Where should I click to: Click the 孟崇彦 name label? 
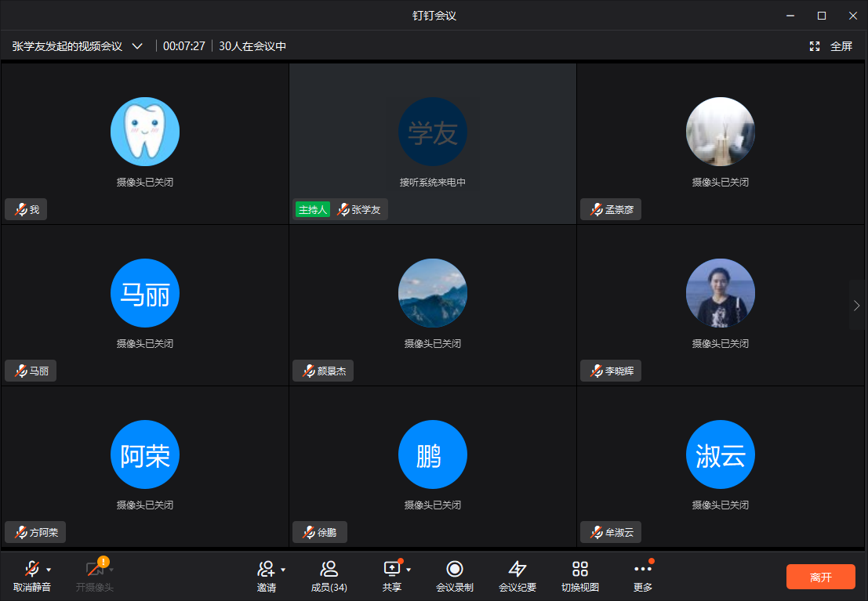(619, 210)
